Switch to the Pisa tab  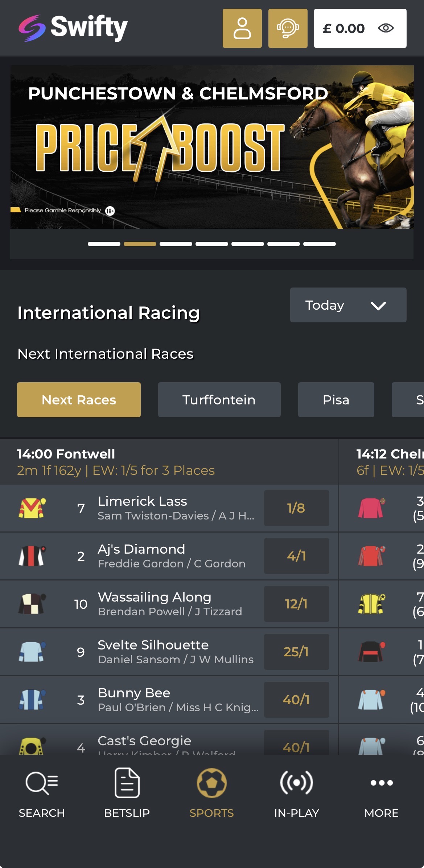(336, 400)
